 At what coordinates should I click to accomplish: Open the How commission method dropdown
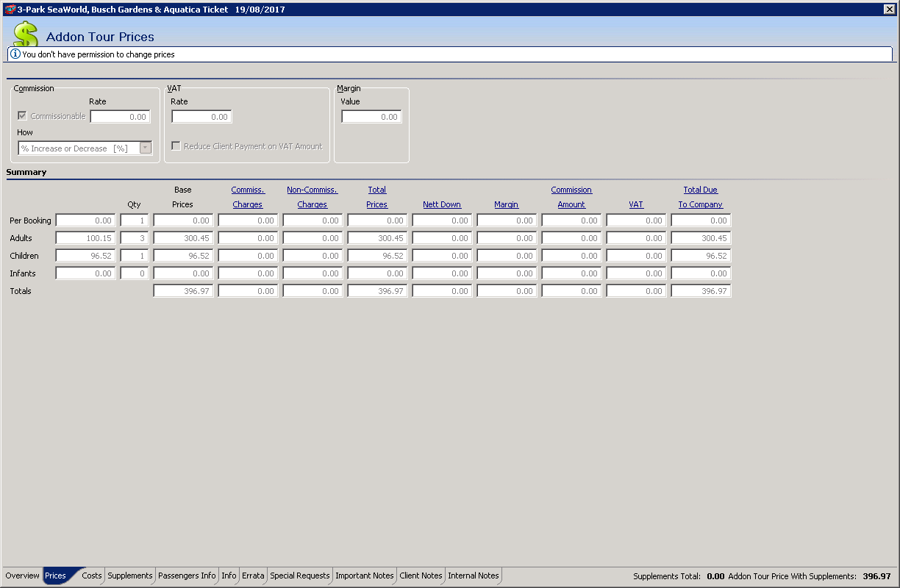click(146, 148)
